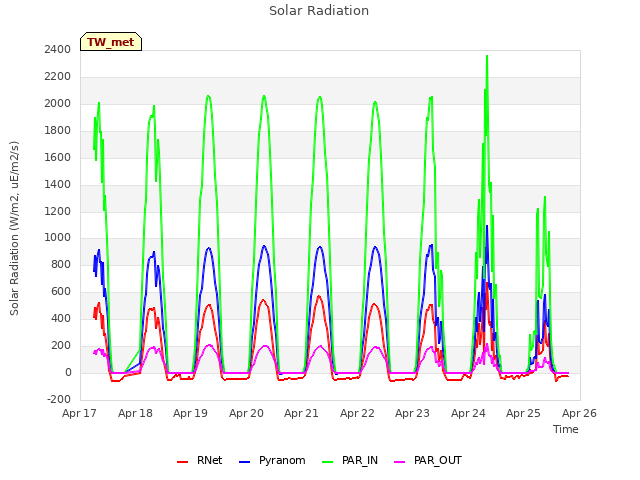Screen dimensions: 640x480
Task: Click the 800 y-axis tick label
Action: 61,264
